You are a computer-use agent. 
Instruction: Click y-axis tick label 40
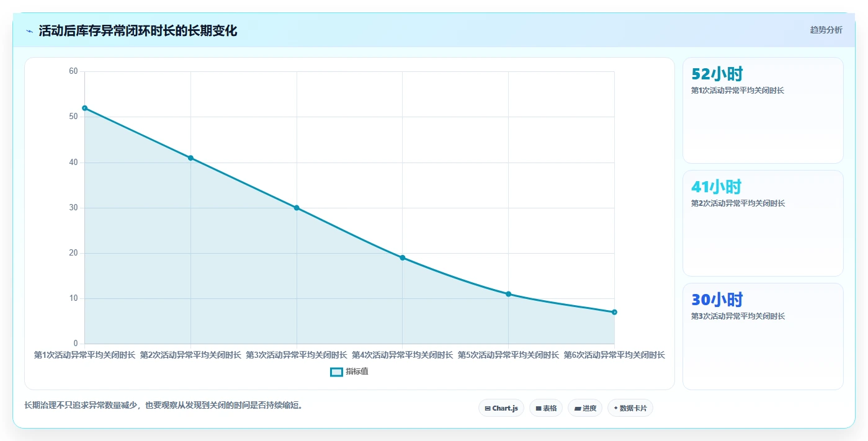[x=73, y=163]
